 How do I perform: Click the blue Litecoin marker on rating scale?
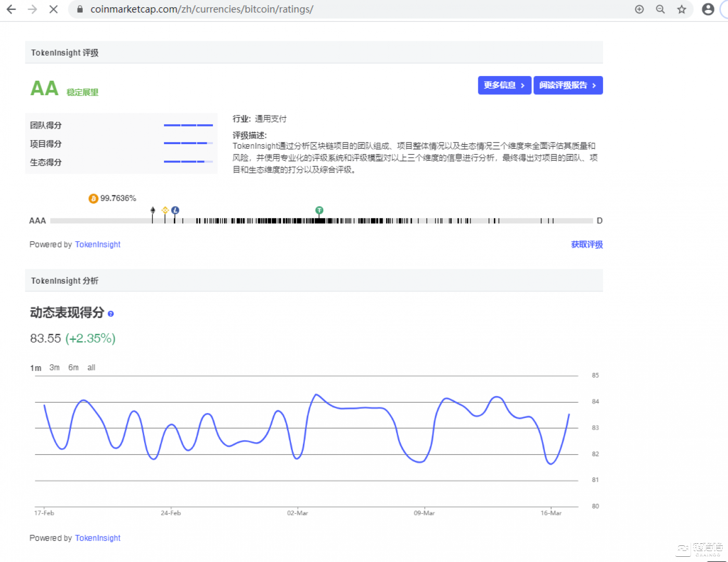click(x=175, y=210)
